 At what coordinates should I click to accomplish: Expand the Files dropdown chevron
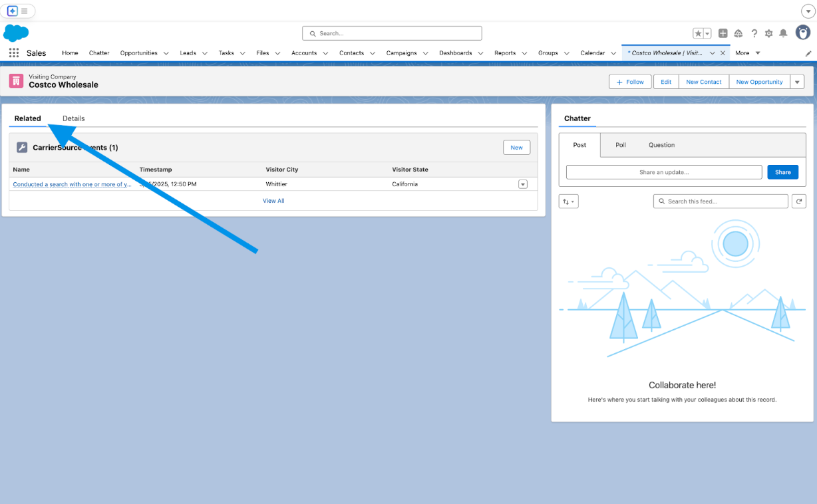tap(277, 53)
